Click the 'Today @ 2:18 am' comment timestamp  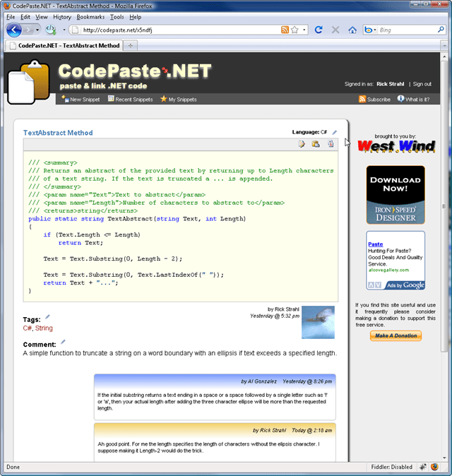(311, 431)
